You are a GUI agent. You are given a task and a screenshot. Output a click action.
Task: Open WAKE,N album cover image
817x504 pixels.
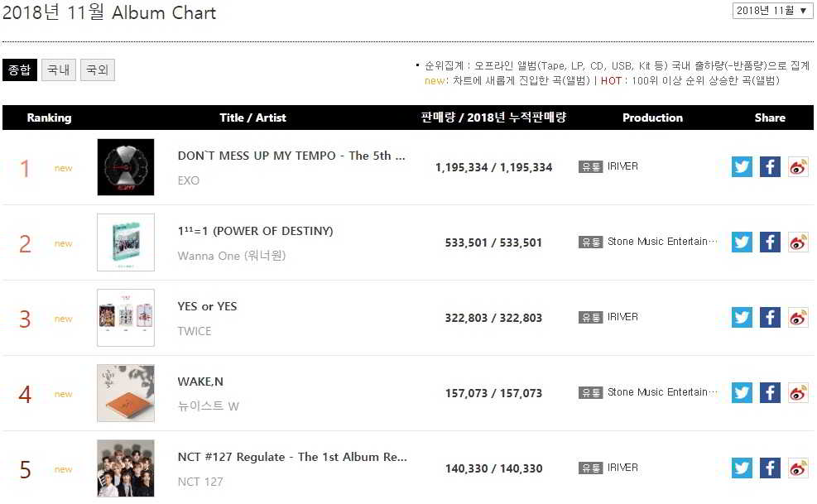(125, 393)
